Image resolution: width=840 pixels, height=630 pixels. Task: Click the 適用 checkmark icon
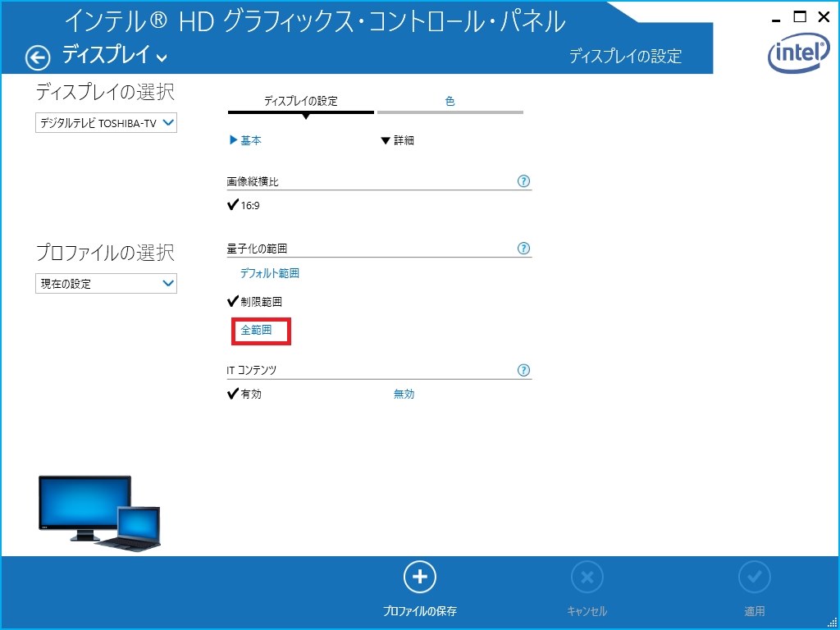pos(755,577)
